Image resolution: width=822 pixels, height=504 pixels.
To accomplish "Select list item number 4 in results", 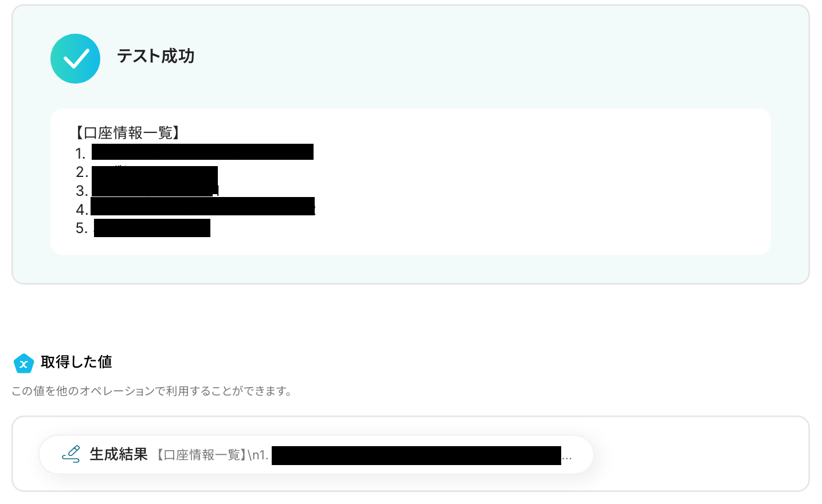I will coord(195,209).
